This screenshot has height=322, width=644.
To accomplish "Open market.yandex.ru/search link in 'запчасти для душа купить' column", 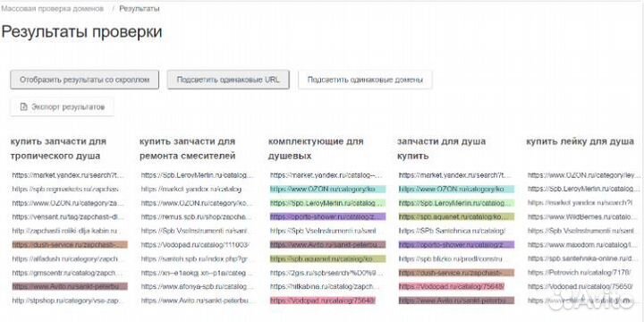I will pos(454,175).
